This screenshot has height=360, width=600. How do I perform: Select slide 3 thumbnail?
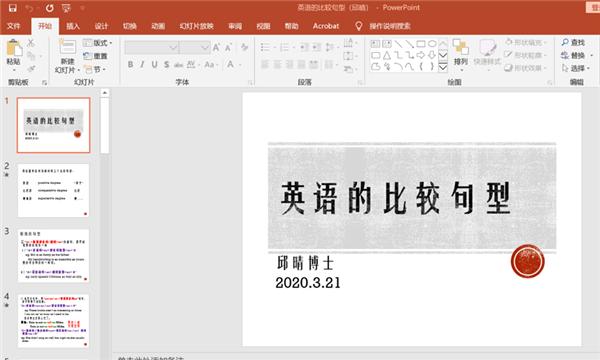click(x=53, y=256)
